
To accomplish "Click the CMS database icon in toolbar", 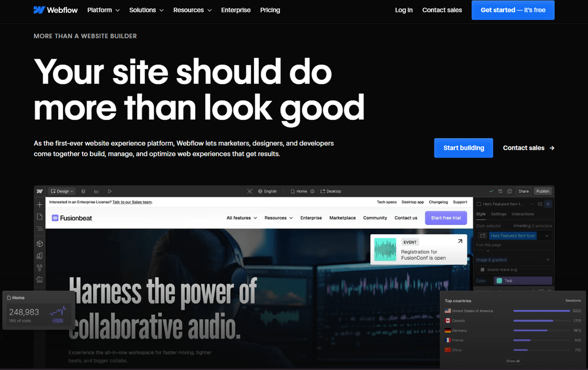I will tap(83, 191).
